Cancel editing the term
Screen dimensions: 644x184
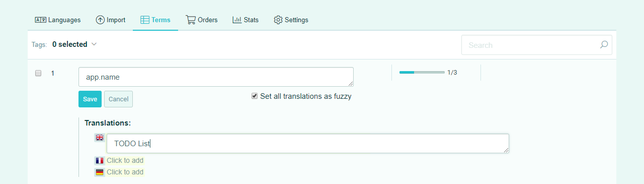pyautogui.click(x=118, y=99)
